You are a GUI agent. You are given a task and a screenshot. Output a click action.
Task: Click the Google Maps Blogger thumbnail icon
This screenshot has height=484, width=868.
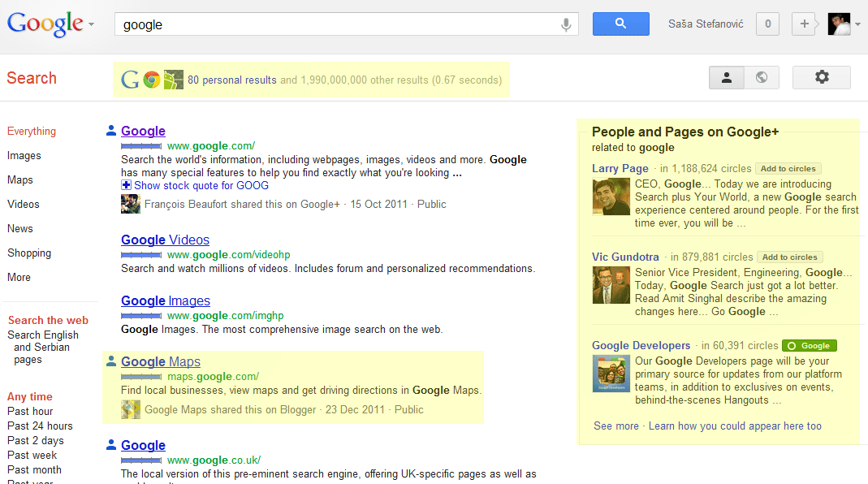pos(131,409)
